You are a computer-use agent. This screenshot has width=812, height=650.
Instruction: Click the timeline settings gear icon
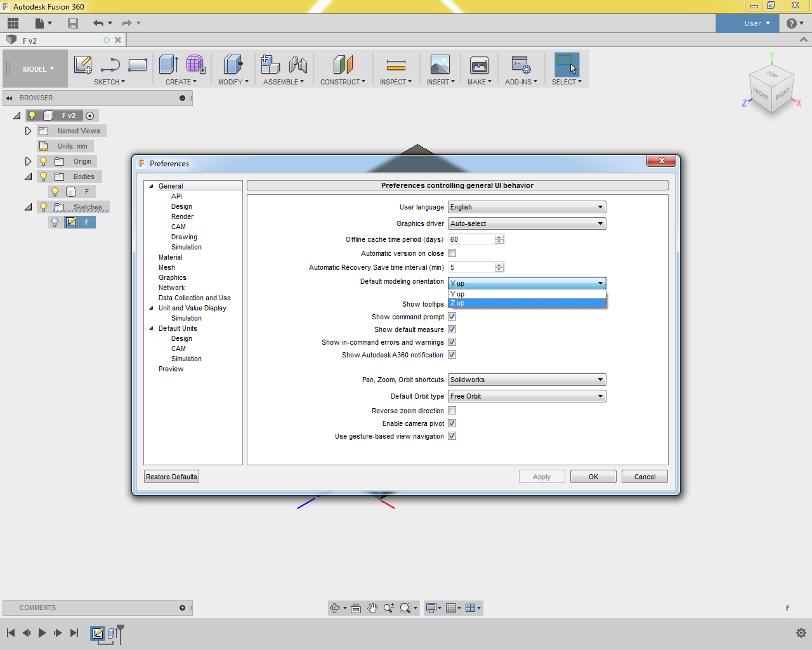coord(801,633)
